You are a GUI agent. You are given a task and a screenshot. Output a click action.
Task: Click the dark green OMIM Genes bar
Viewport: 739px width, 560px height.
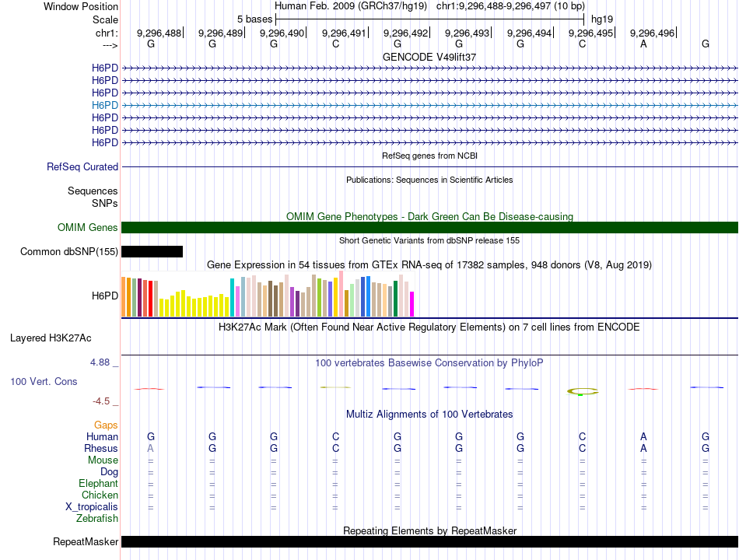[429, 228]
